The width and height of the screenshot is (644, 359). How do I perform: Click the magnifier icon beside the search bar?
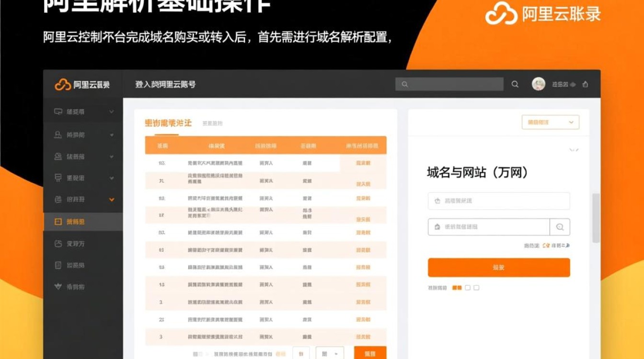pos(515,84)
